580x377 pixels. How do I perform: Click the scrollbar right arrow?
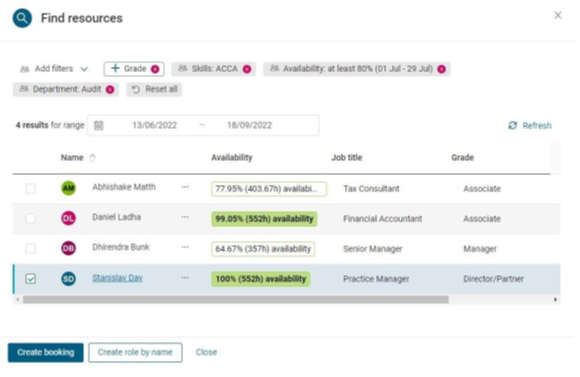coord(555,299)
